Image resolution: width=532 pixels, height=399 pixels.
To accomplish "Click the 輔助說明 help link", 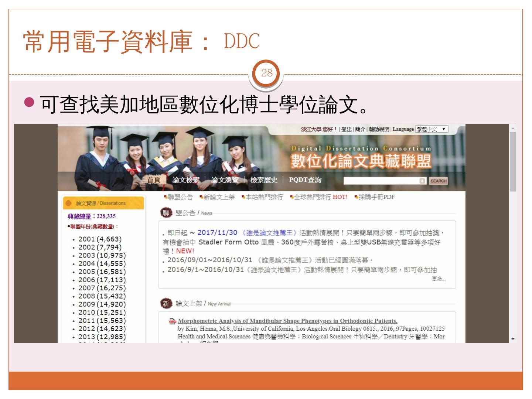I will (379, 129).
